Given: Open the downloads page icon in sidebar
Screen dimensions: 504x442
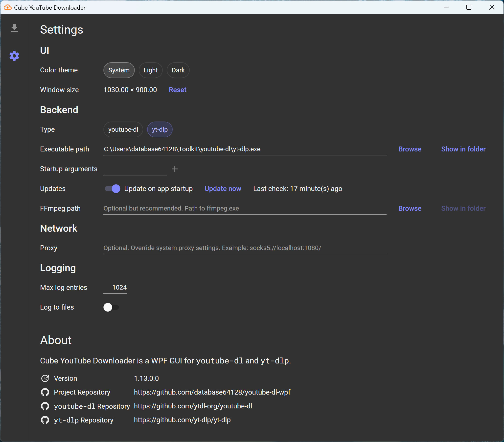Looking at the screenshot, I should click(x=14, y=28).
